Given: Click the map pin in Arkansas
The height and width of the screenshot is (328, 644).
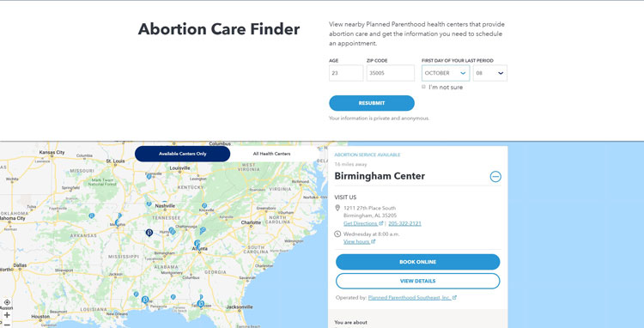Looking at the screenshot, I should (x=92, y=216).
